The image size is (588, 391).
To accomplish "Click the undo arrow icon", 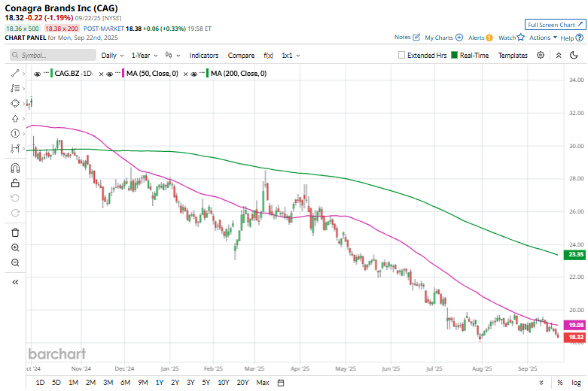I will [15, 198].
